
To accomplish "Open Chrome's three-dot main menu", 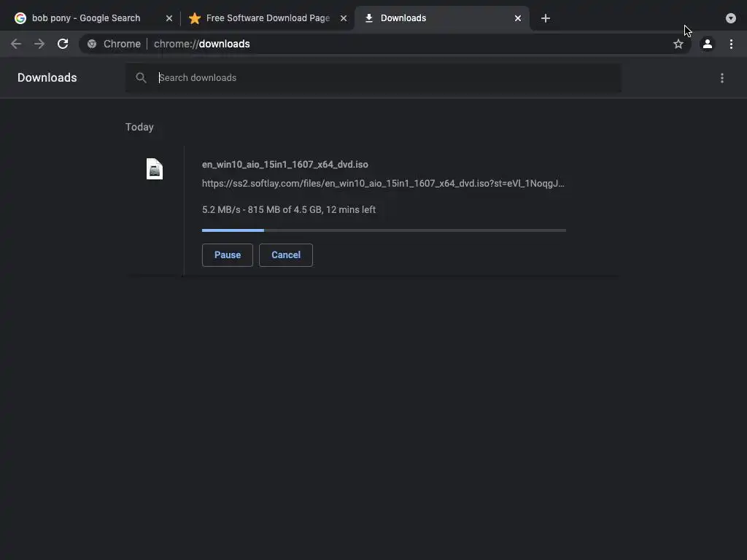I will 731,44.
